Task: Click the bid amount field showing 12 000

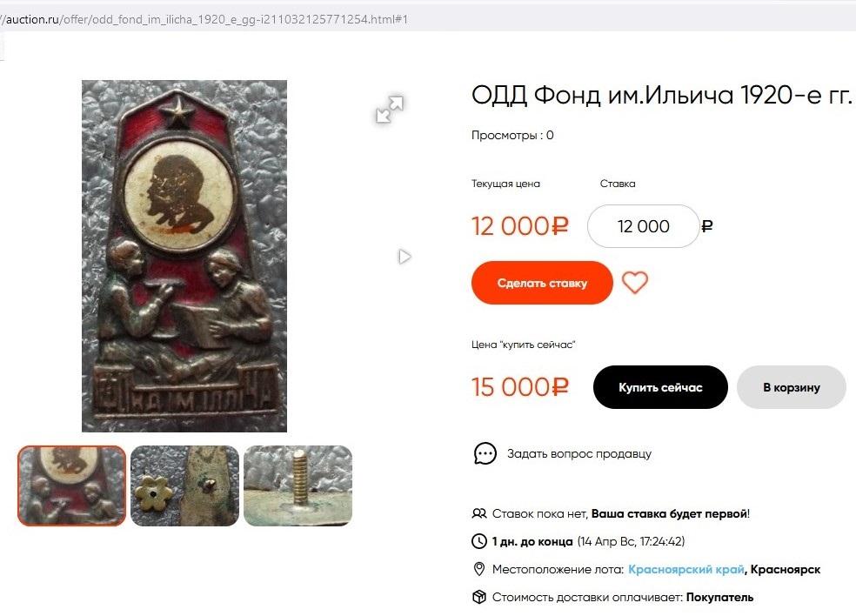Action: (643, 226)
